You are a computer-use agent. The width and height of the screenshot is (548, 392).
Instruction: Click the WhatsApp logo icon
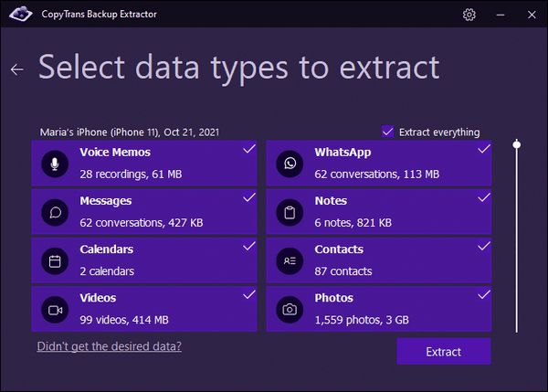(290, 164)
